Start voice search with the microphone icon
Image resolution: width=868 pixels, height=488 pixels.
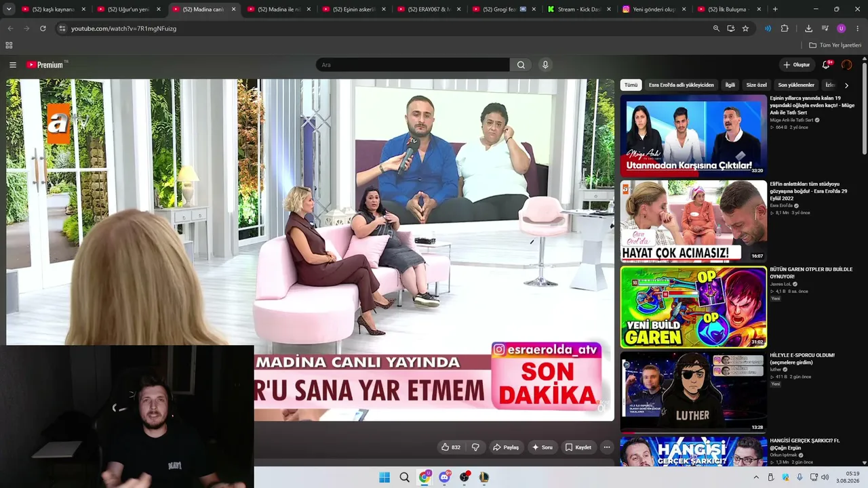tap(545, 65)
